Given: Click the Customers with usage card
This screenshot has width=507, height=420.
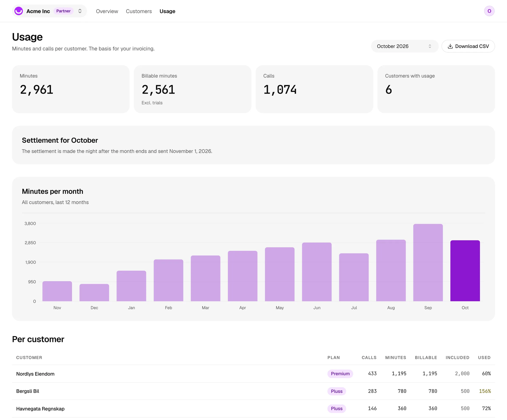Looking at the screenshot, I should pos(436,89).
